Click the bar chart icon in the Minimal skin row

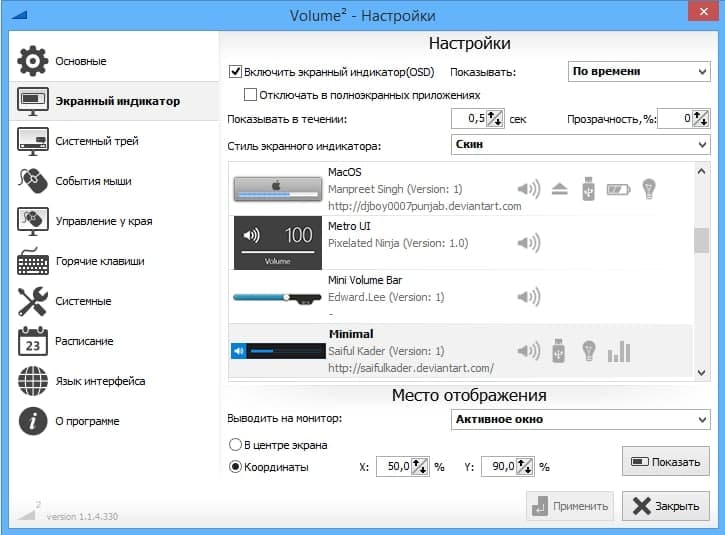tap(619, 351)
